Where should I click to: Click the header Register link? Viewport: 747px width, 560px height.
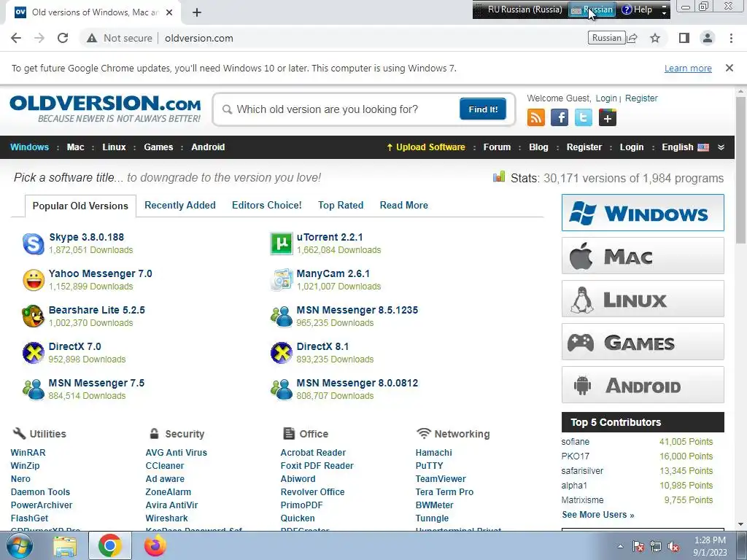click(x=641, y=98)
